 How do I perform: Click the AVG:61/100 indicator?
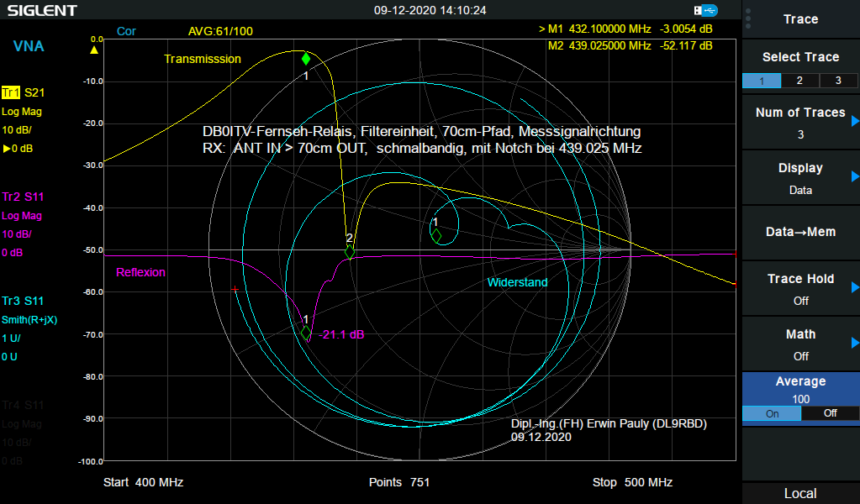click(220, 31)
